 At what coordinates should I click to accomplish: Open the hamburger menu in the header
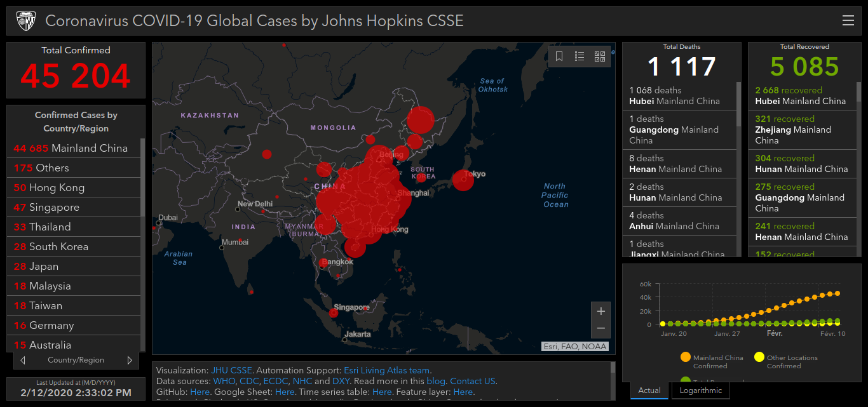[848, 20]
